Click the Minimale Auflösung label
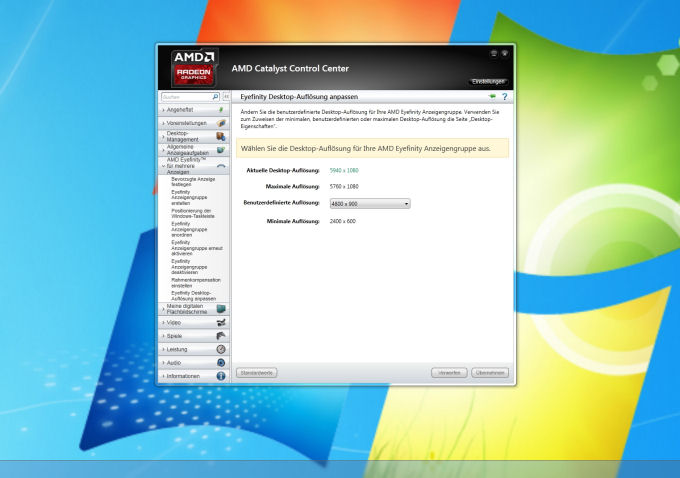Image resolution: width=680 pixels, height=478 pixels. (293, 221)
